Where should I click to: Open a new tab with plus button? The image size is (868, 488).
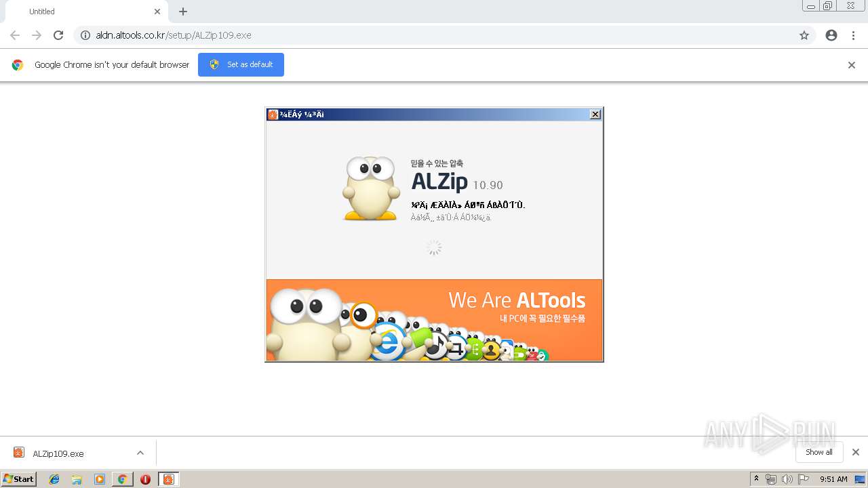pyautogui.click(x=183, y=12)
